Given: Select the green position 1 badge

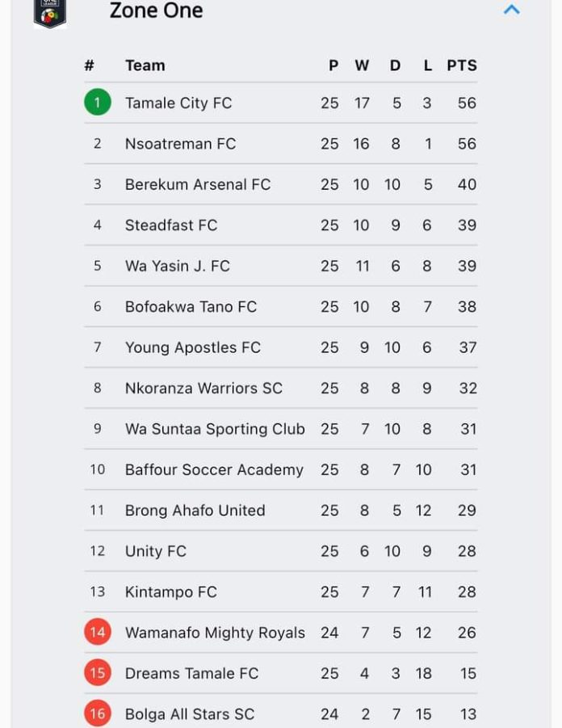Looking at the screenshot, I should pos(98,102).
